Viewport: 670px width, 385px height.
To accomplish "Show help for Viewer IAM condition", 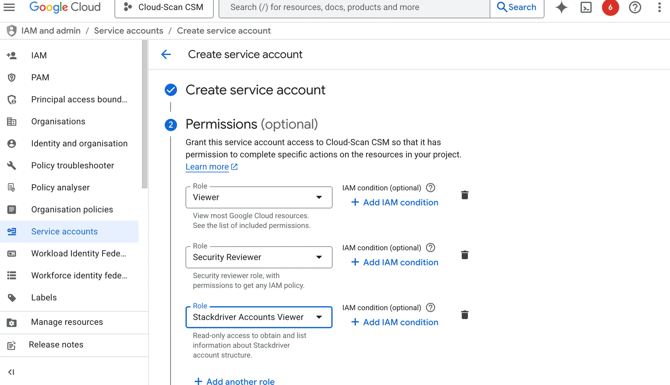I will [431, 188].
